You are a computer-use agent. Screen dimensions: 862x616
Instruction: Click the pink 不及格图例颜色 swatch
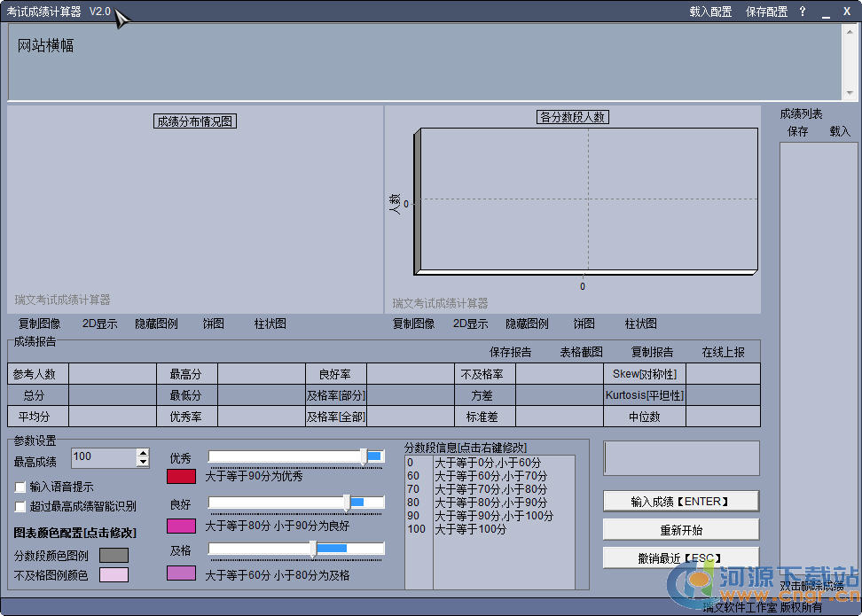(x=114, y=575)
